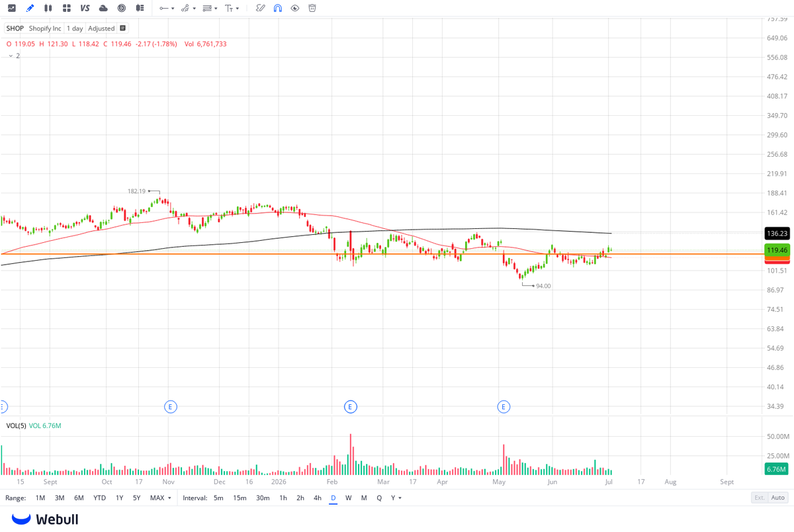The width and height of the screenshot is (794, 532).
Task: Set range to YTD
Action: pos(99,498)
